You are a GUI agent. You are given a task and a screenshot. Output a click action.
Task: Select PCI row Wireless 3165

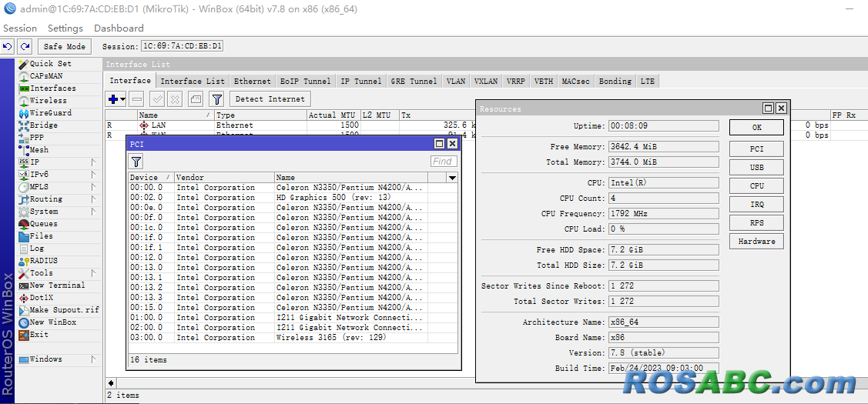[x=293, y=338]
